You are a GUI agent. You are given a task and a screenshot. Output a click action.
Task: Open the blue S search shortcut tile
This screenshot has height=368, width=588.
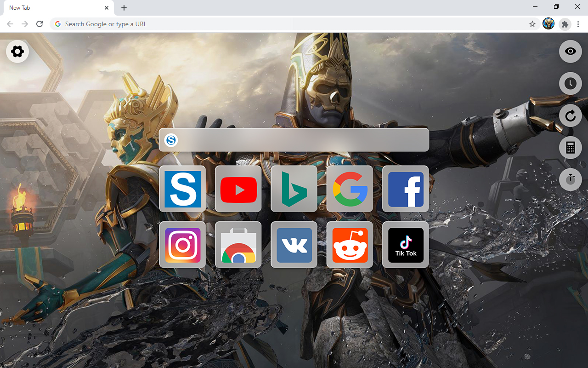click(182, 189)
